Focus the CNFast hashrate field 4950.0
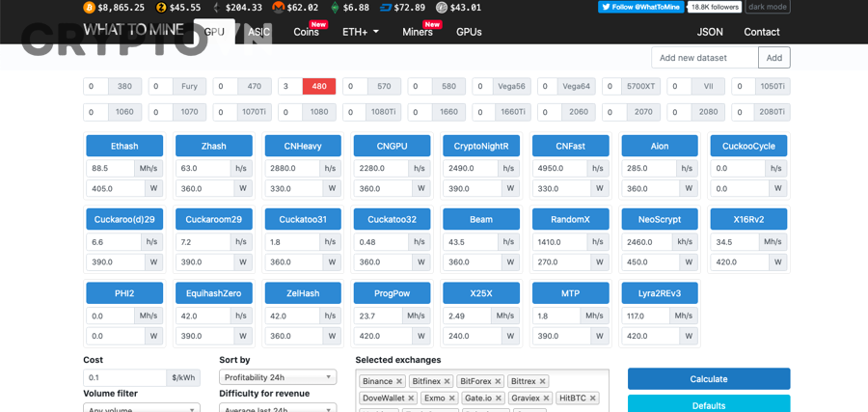Image resolution: width=868 pixels, height=412 pixels. click(x=559, y=168)
